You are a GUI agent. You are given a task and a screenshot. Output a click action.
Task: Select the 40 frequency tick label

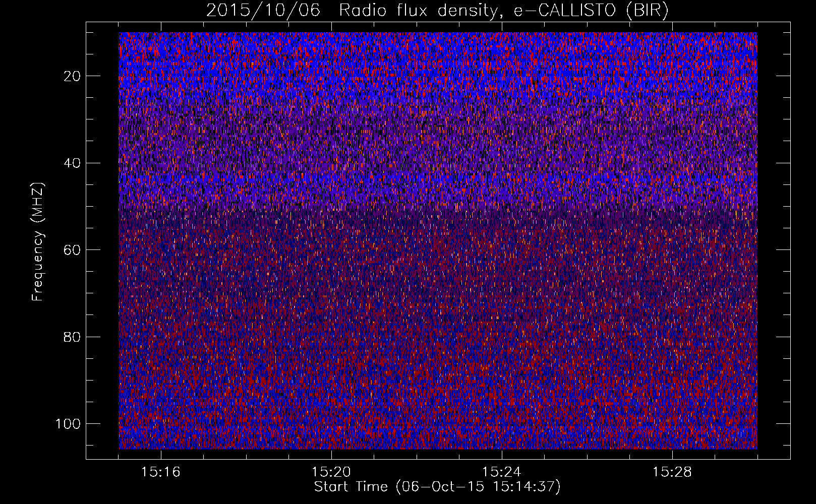pyautogui.click(x=72, y=163)
